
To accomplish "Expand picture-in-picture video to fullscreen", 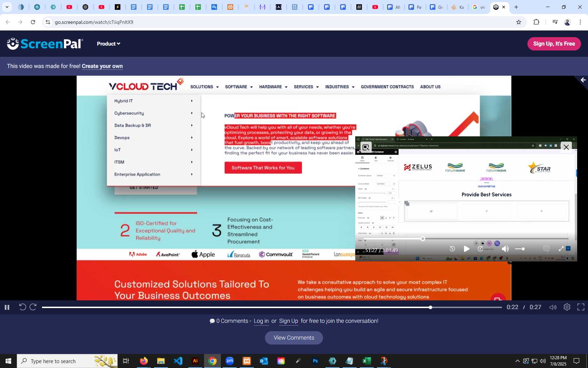I will pyautogui.click(x=561, y=249).
